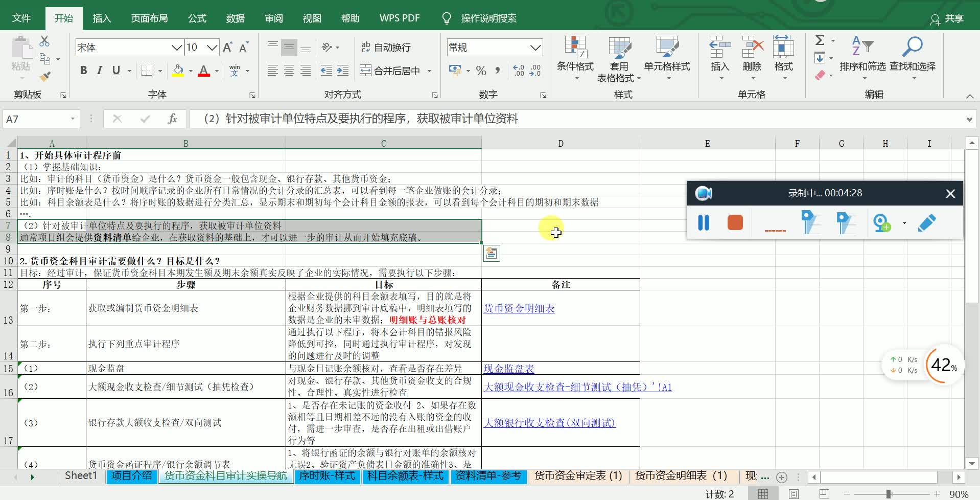The image size is (980, 500).
Task: Click the formula bar input
Action: (x=575, y=119)
